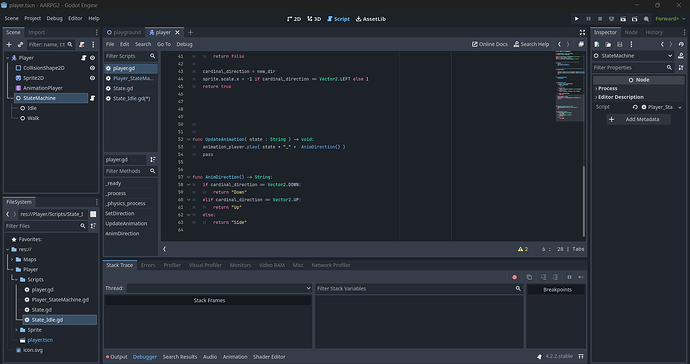Toggle visibility of the CollisionShape2D node
Image resolution: width=690 pixels, height=364 pixels.
click(92, 68)
